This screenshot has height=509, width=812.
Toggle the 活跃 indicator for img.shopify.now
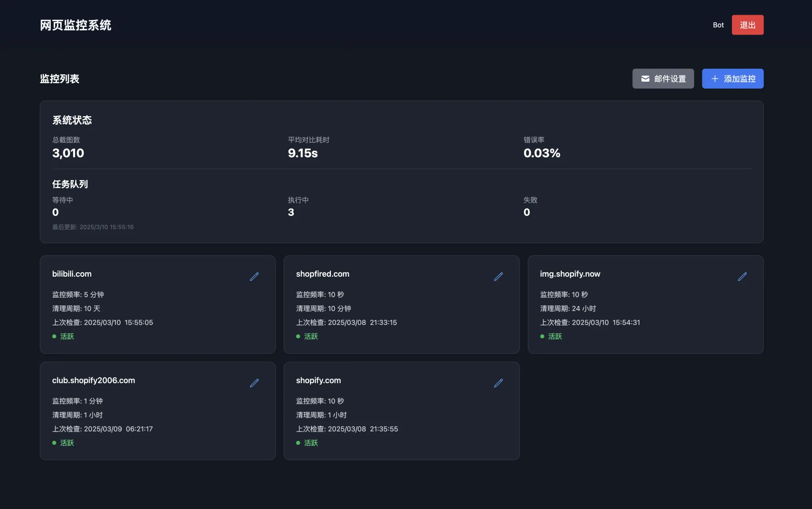click(555, 336)
